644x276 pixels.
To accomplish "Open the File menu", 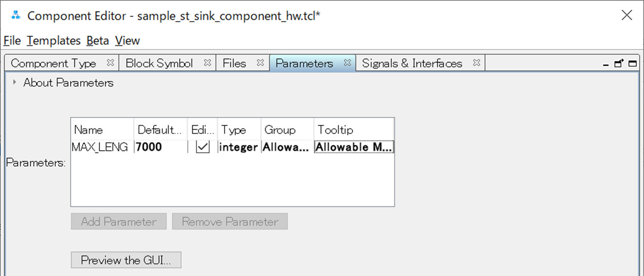I will tap(12, 41).
